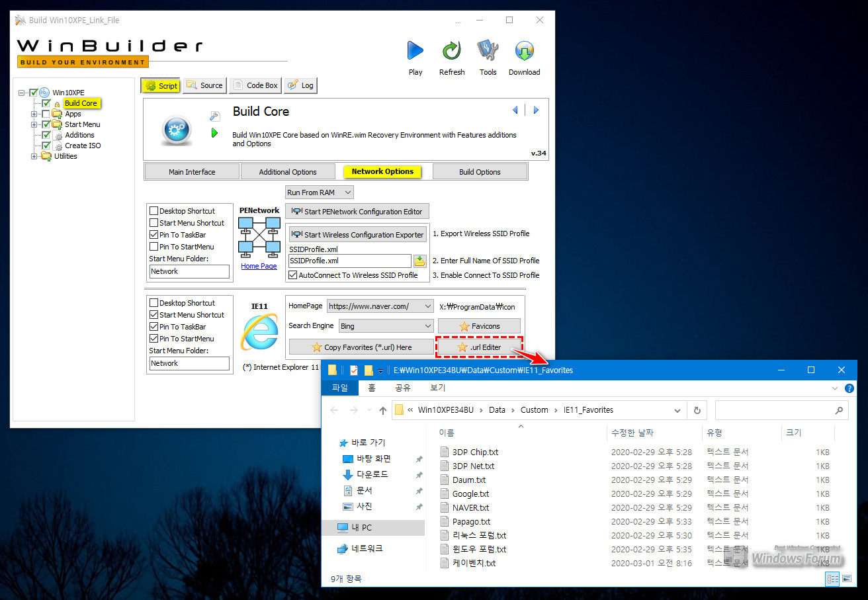
Task: Open the Tools icon in WinBuilder
Action: click(488, 51)
